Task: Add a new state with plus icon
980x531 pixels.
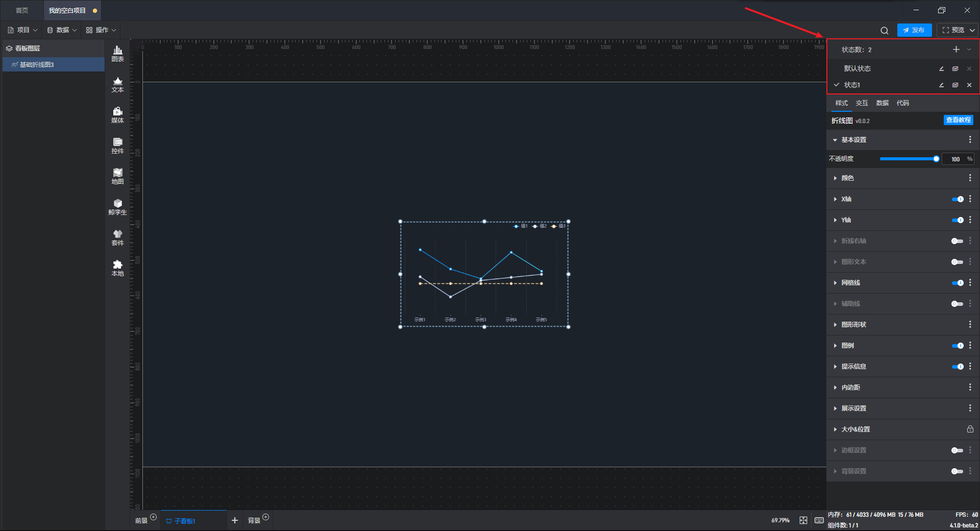Action: click(956, 50)
